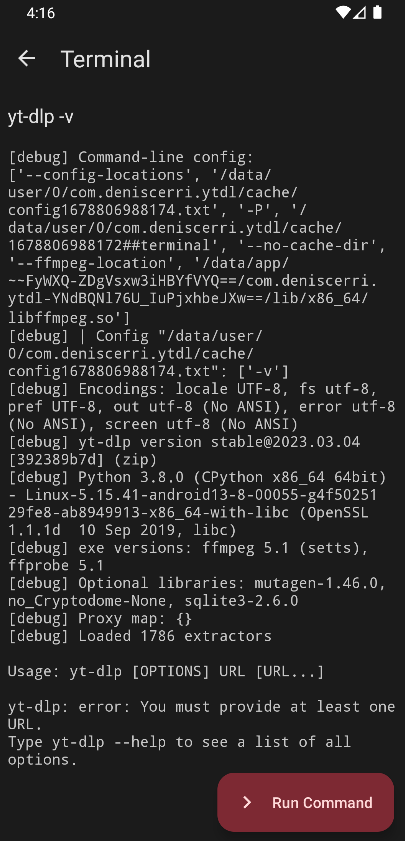Tap the 'Type yt-dlp --help' hint line
This screenshot has height=841, width=405.
coord(180,751)
